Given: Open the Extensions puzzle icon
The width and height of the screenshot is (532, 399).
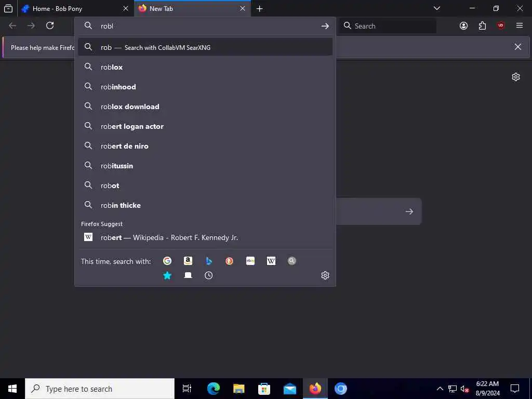Looking at the screenshot, I should coord(482,26).
